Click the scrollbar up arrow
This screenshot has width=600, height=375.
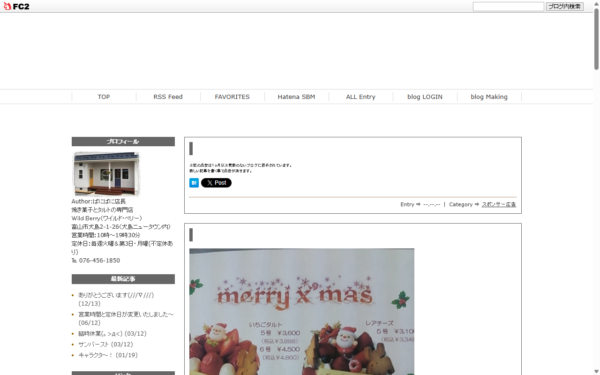(x=596, y=3)
